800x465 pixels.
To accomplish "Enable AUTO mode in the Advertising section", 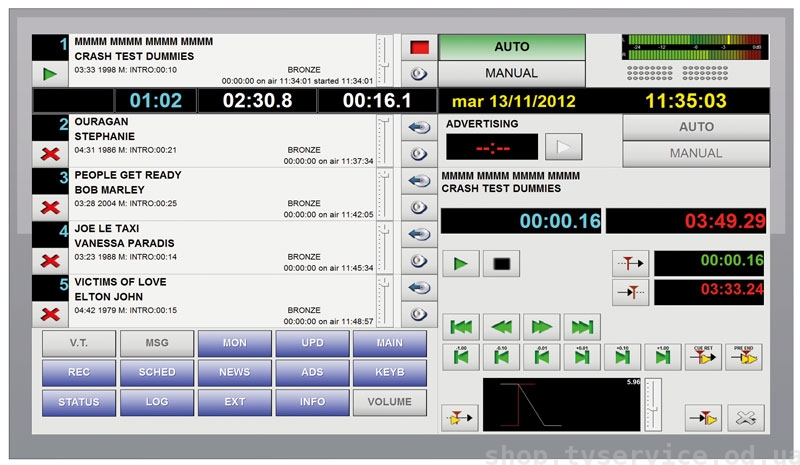I will point(696,127).
